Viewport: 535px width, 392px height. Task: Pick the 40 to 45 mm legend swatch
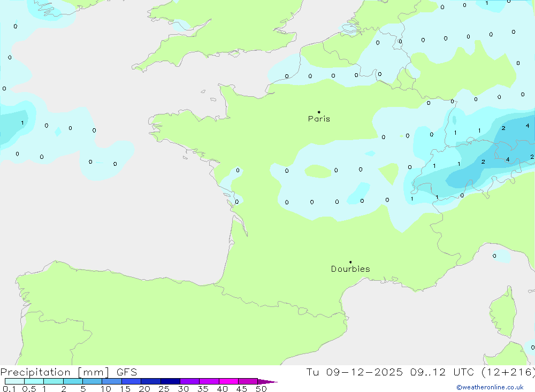(x=228, y=381)
